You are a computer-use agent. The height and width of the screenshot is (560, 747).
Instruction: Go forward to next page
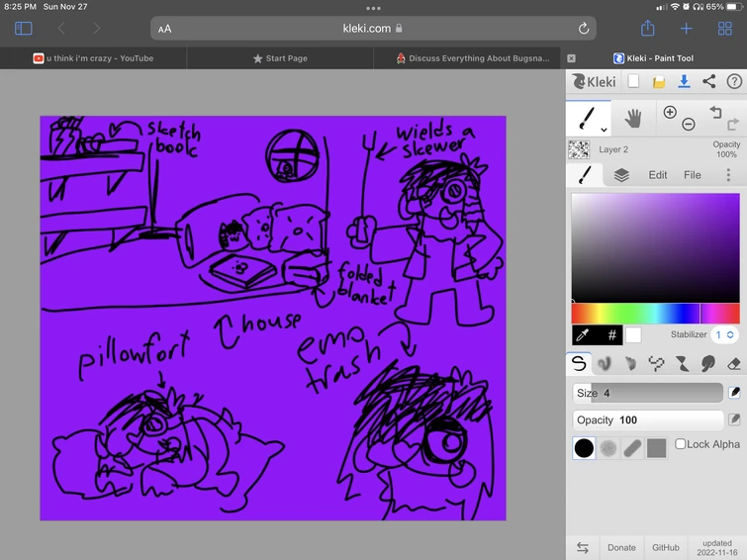(97, 29)
